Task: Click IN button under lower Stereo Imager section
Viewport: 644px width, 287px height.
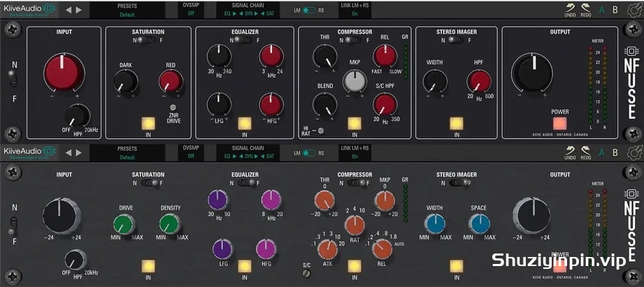Action: point(457,266)
